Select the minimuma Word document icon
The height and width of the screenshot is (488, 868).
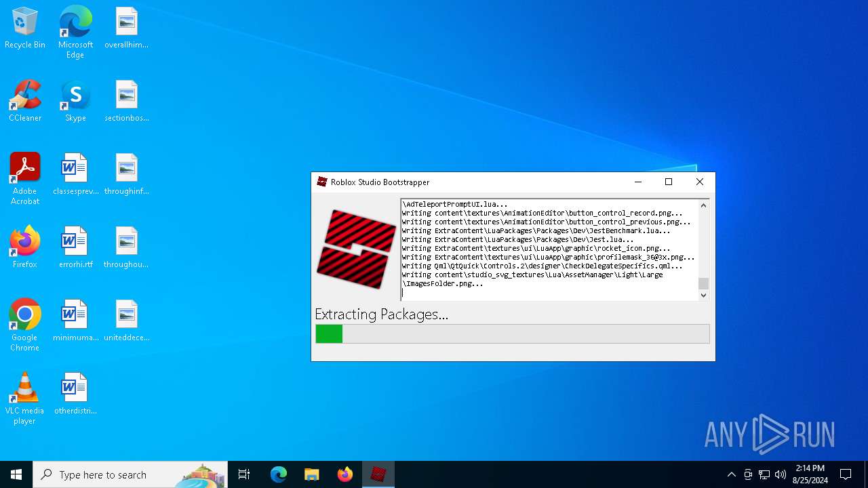(x=75, y=321)
